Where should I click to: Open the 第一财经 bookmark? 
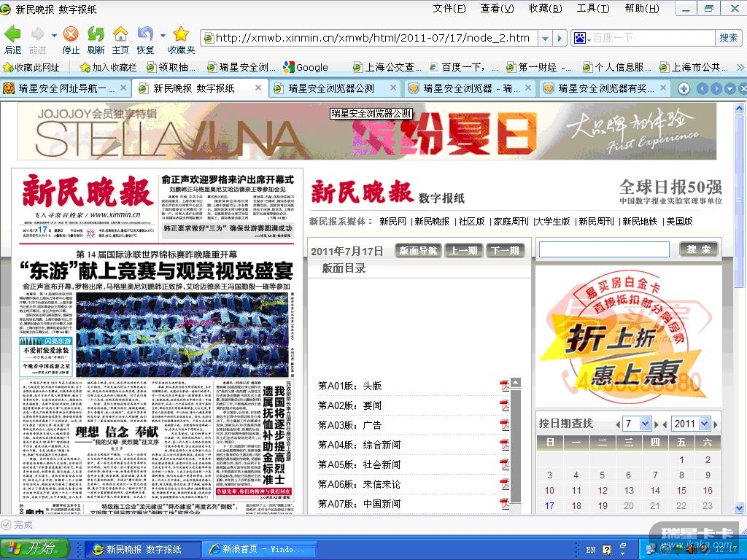539,68
